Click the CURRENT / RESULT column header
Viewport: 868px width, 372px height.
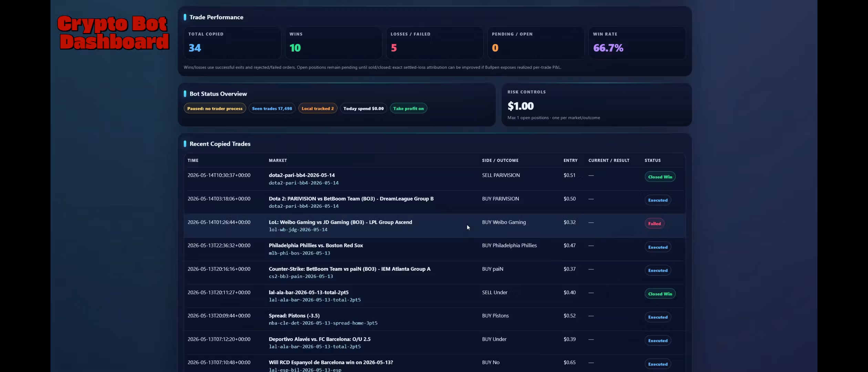click(609, 161)
